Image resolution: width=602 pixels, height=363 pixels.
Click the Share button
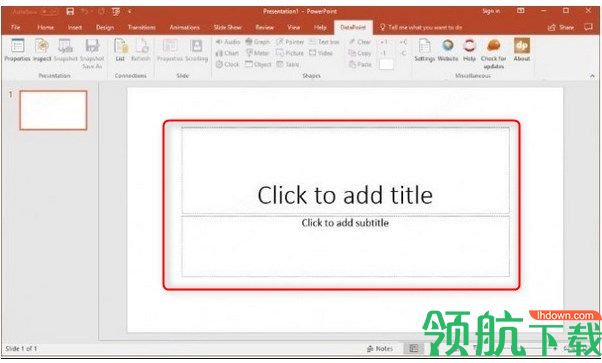click(x=561, y=27)
